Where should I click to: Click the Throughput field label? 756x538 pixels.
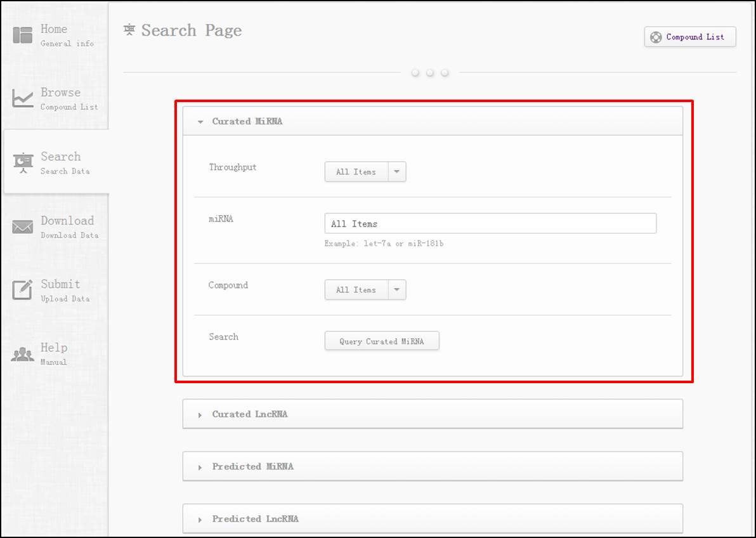[232, 167]
